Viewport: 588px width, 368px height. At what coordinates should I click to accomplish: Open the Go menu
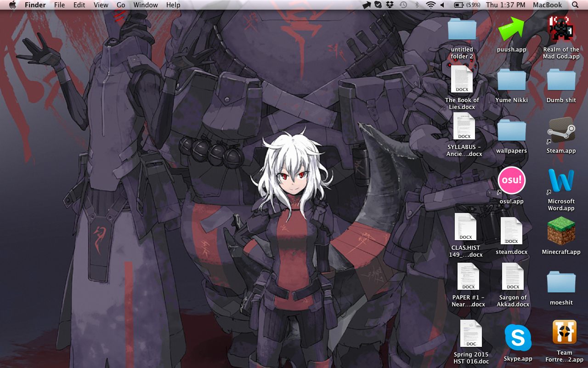pyautogui.click(x=121, y=5)
